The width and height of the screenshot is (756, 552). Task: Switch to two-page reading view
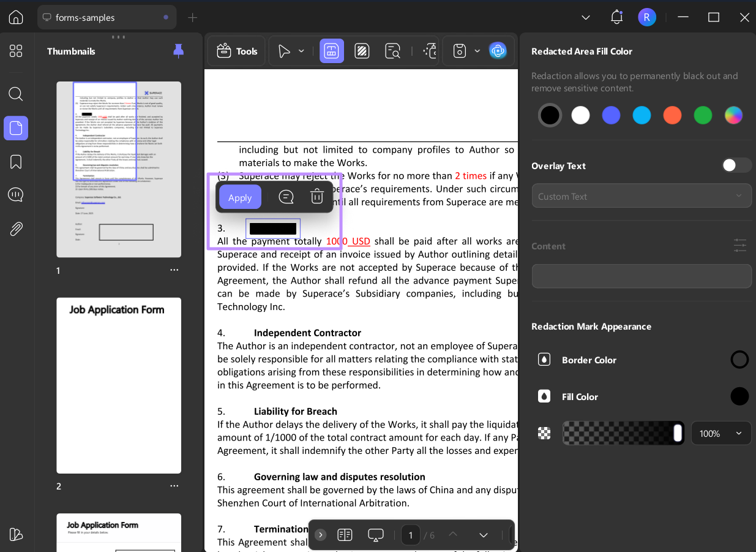345,535
